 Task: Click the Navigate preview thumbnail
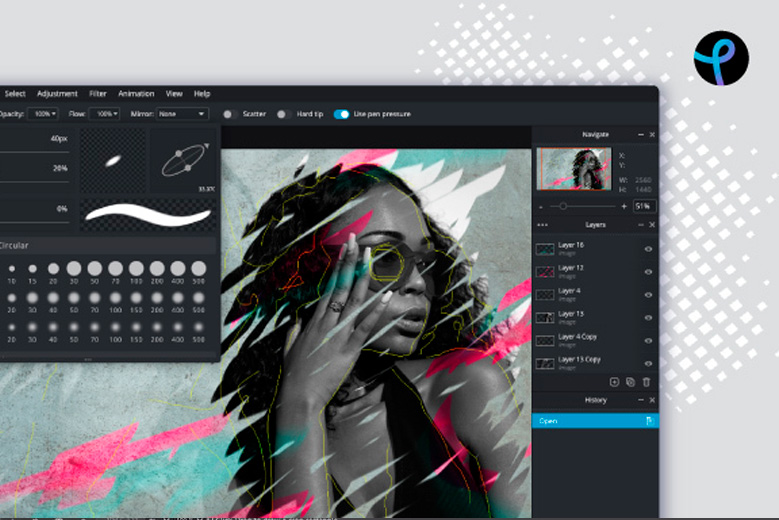574,169
